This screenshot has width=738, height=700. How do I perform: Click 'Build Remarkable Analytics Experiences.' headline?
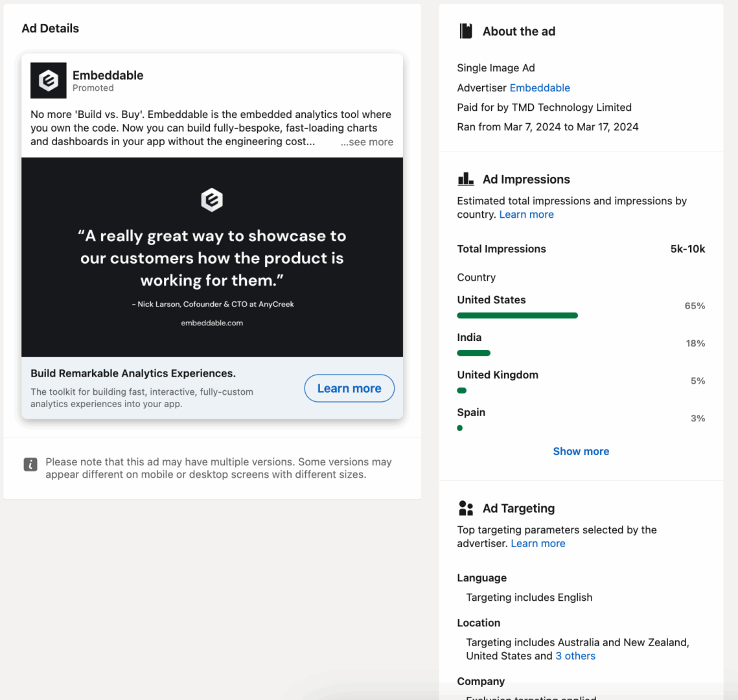pos(133,373)
